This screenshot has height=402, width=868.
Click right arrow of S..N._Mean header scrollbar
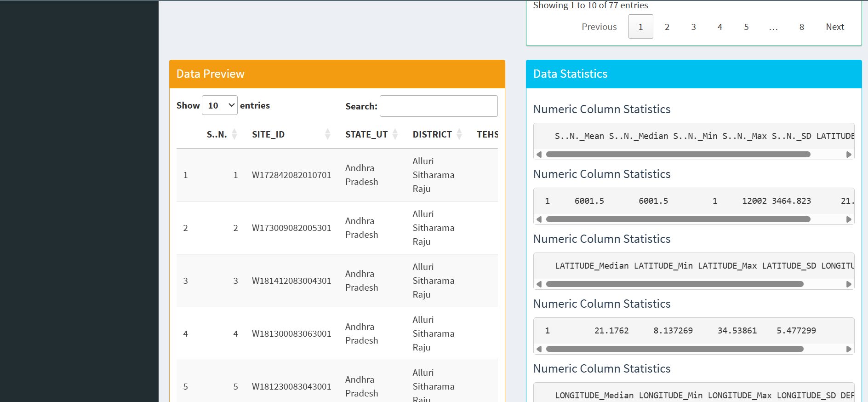(849, 155)
